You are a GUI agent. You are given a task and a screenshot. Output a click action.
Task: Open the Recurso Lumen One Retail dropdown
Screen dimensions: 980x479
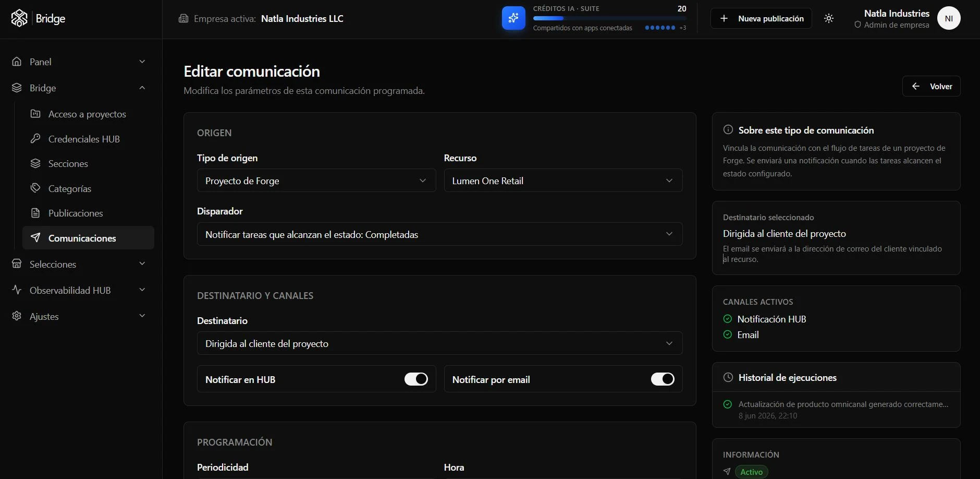point(563,181)
